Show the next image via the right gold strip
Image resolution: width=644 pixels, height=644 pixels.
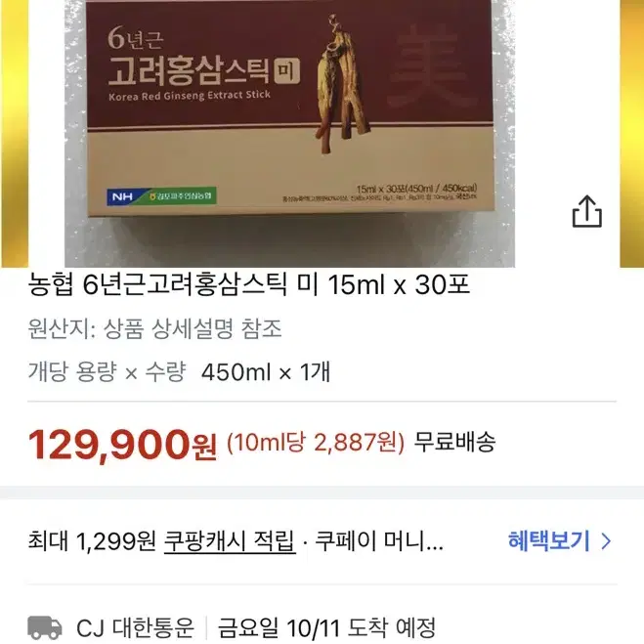[x=631, y=134]
